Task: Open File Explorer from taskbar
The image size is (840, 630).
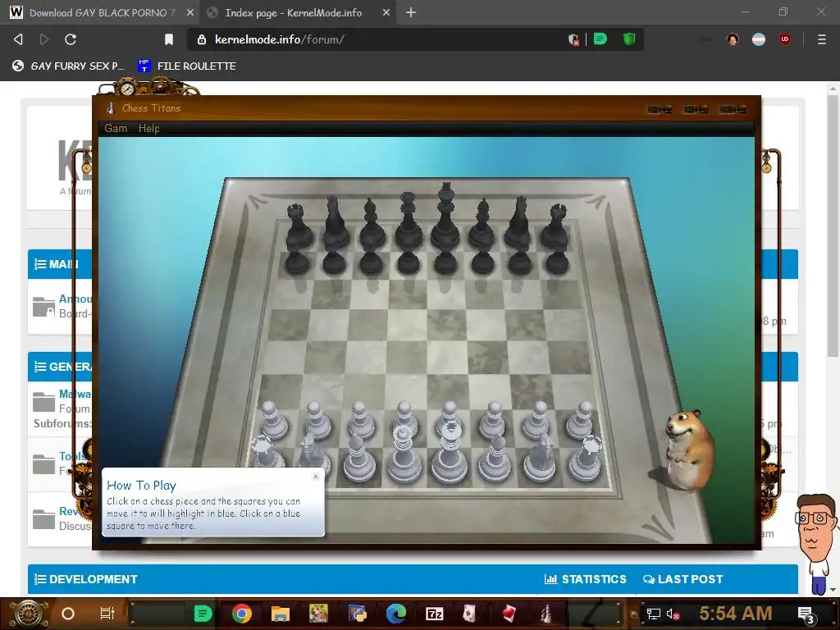Action: tap(281, 614)
